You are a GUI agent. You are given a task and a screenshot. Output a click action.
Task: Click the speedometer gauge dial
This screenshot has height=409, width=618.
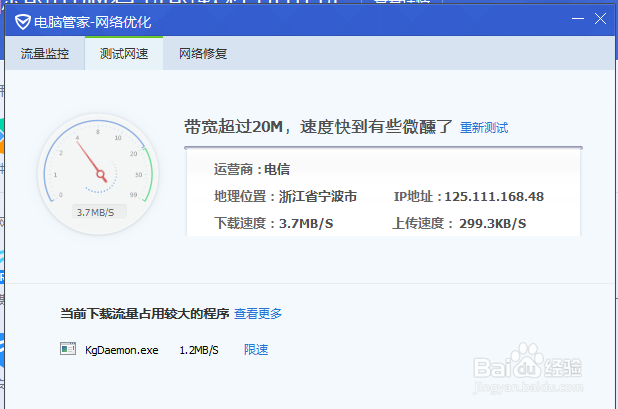98,174
